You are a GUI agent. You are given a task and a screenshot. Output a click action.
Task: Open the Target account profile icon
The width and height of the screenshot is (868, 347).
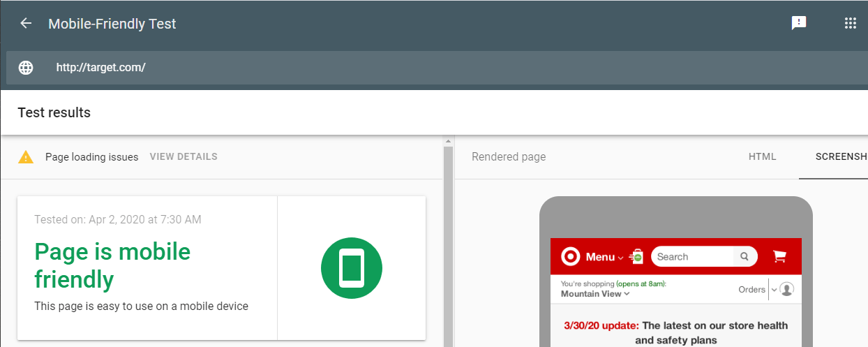tap(786, 289)
